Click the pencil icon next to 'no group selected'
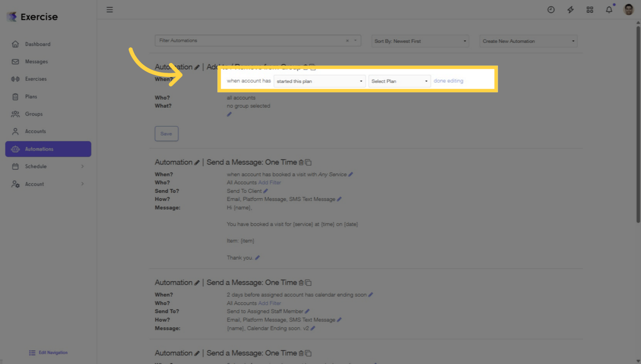 pos(229,114)
